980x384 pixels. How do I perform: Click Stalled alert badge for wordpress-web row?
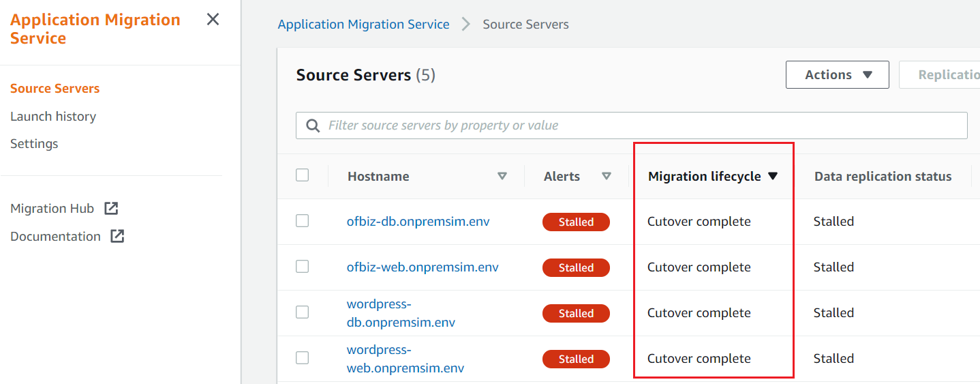[x=576, y=359]
